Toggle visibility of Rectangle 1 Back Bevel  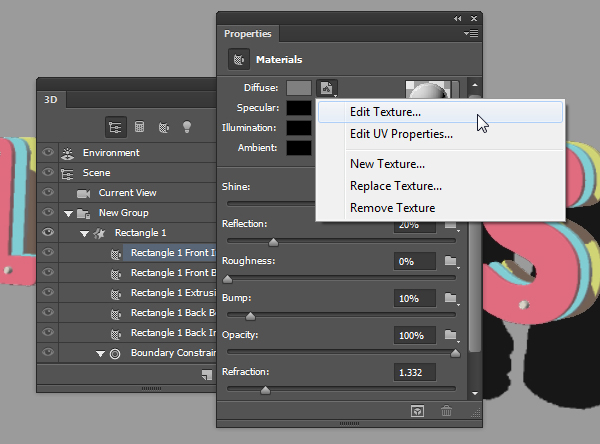(x=48, y=312)
